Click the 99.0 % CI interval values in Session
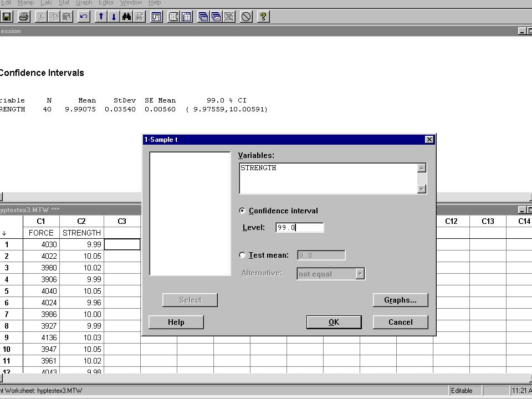Image resolution: width=532 pixels, height=399 pixels. [x=227, y=109]
